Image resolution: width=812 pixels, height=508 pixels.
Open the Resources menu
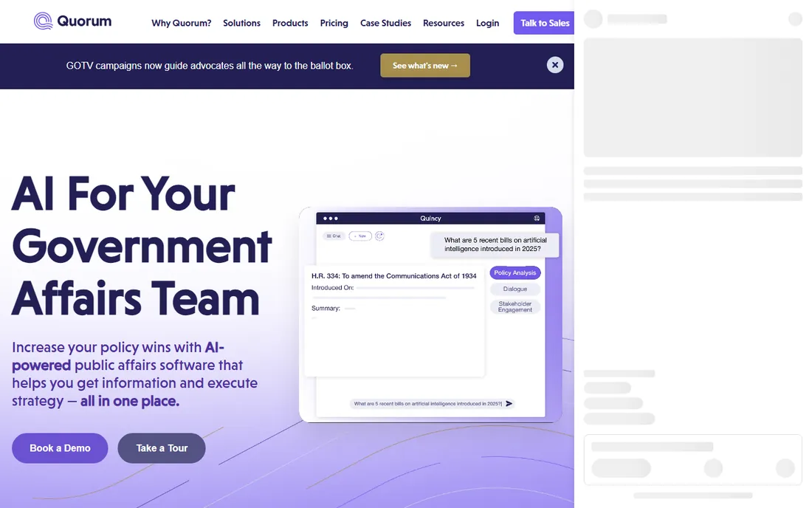444,24
